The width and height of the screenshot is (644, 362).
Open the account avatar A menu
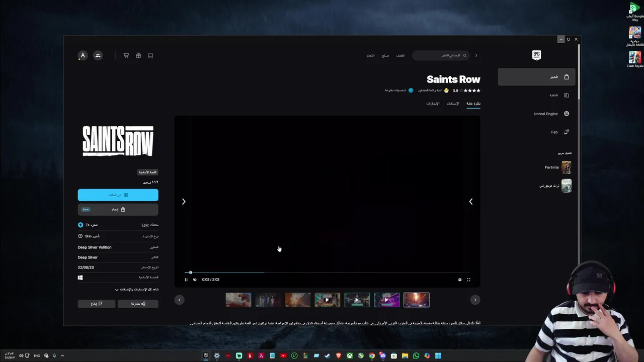click(83, 55)
